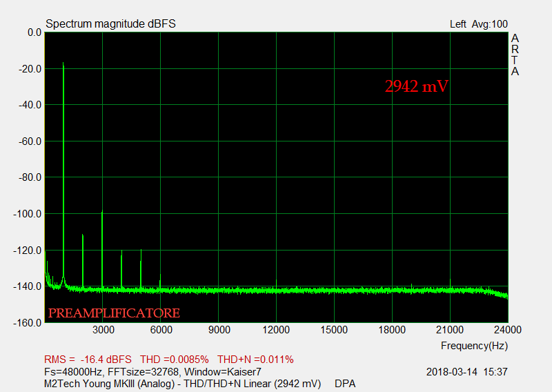The height and width of the screenshot is (392, 552).
Task: Click the 'Fs=48000Hz' text
Action: 73,371
